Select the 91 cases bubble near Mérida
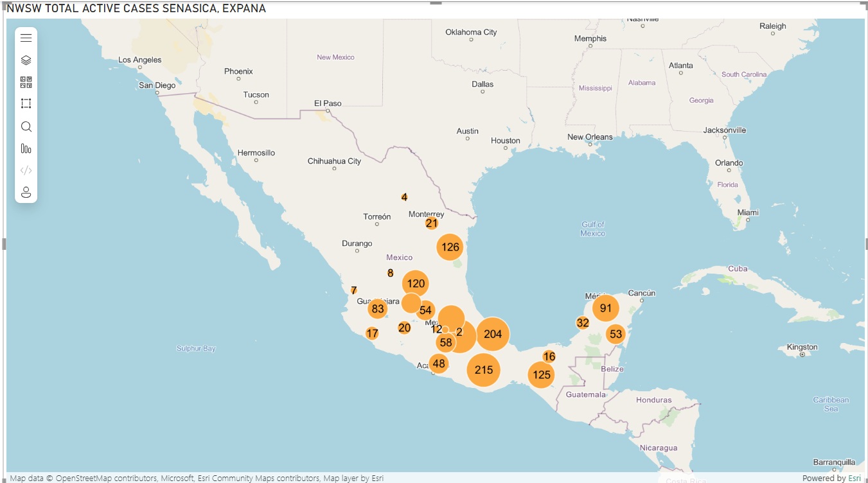Screen dimensions: 868x483 [x=606, y=308]
